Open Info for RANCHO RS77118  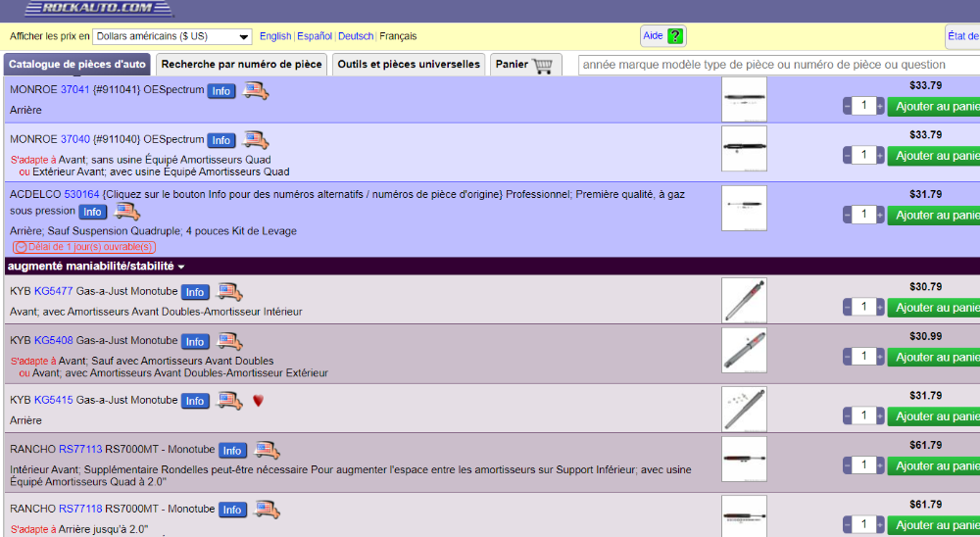pyautogui.click(x=232, y=510)
